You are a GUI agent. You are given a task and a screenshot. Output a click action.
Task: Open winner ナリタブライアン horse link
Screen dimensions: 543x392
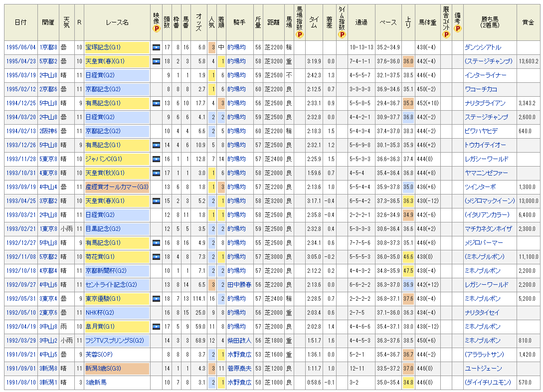click(485, 103)
